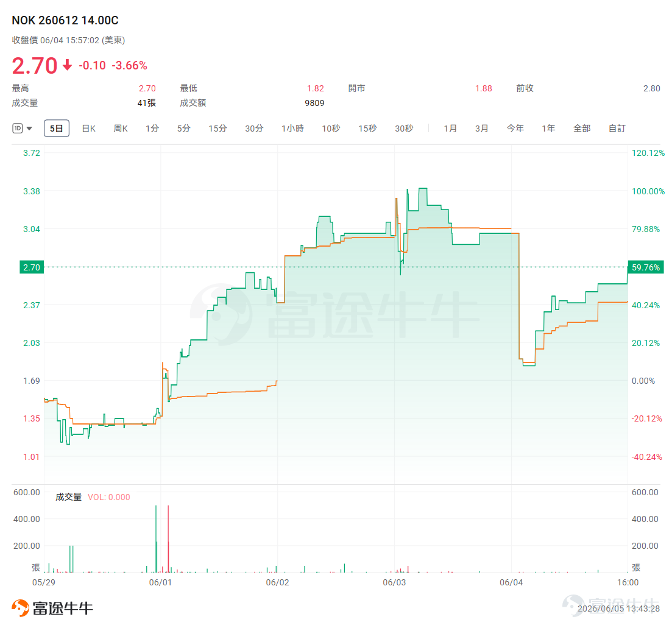This screenshot has height=628, width=672.
Task: Click the 1.01 price axis label
Action: coord(31,457)
